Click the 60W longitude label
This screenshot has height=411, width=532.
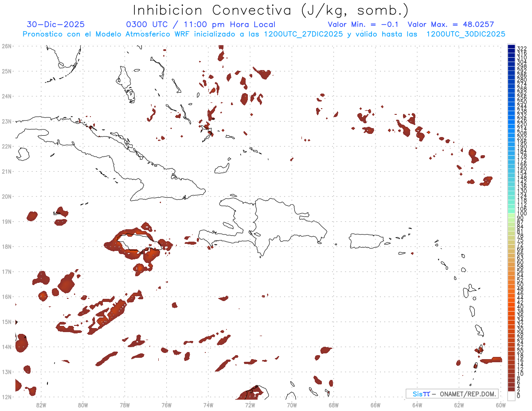(501, 405)
